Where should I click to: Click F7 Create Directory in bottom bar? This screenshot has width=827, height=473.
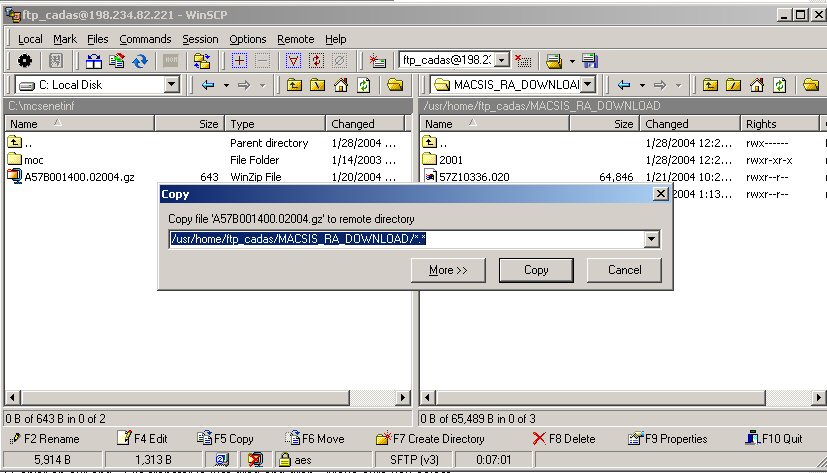[430, 438]
